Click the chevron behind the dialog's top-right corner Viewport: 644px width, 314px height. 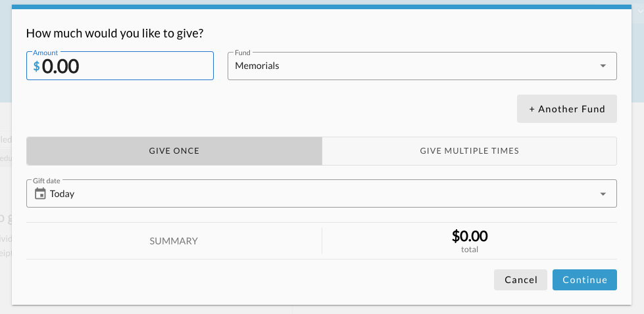point(640,11)
